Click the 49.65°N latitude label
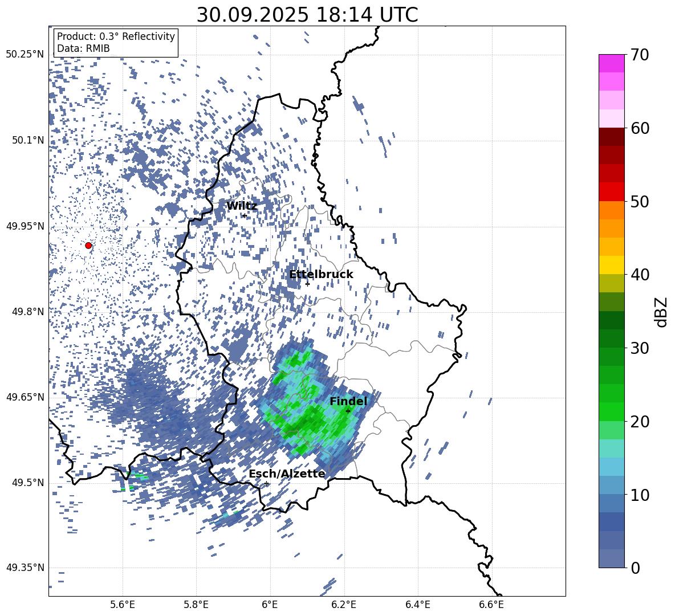 (25, 397)
